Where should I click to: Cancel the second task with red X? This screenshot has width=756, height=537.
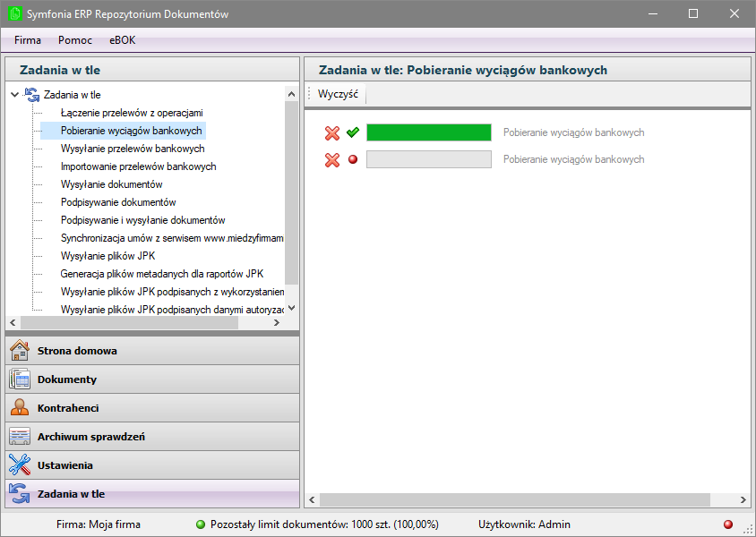coord(332,159)
